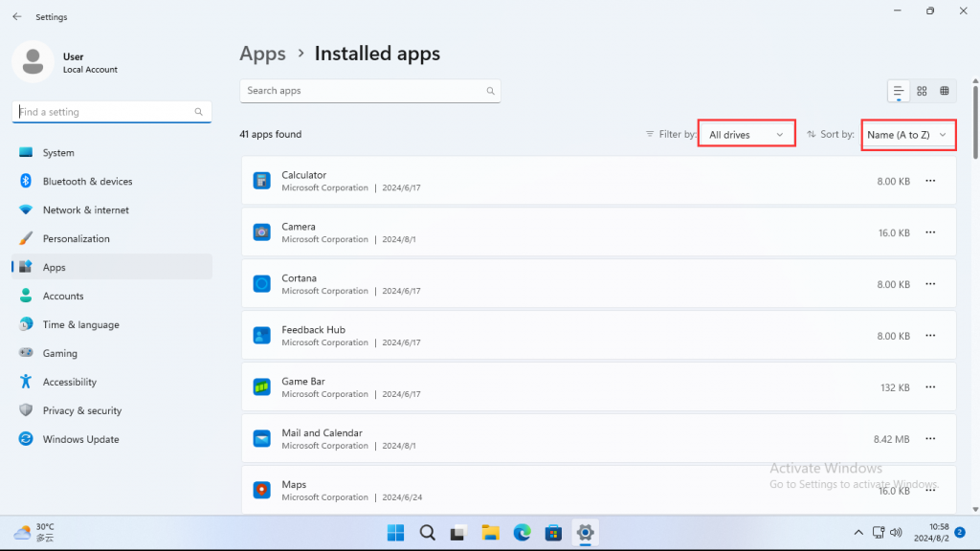Open Time & language settings
This screenshot has width=980, height=551.
tap(112, 325)
